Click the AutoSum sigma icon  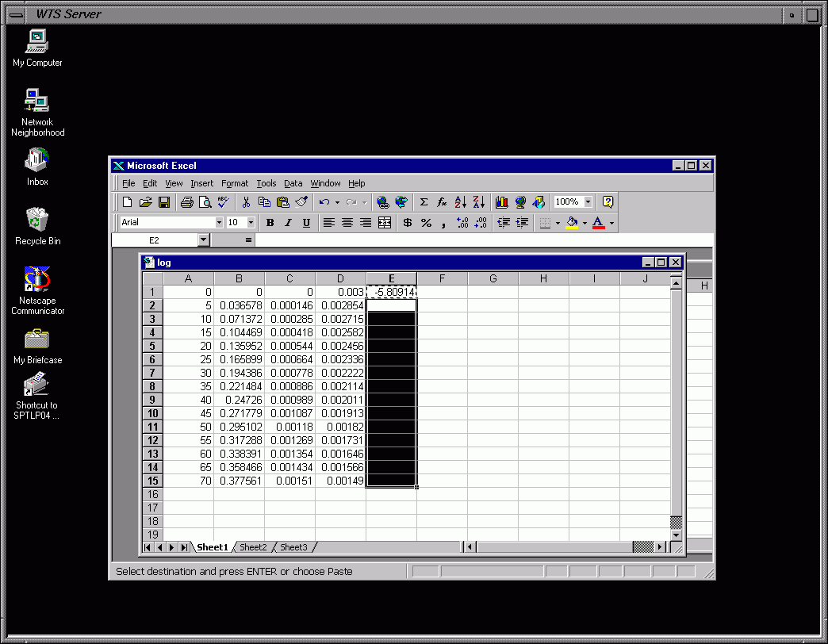pos(424,202)
